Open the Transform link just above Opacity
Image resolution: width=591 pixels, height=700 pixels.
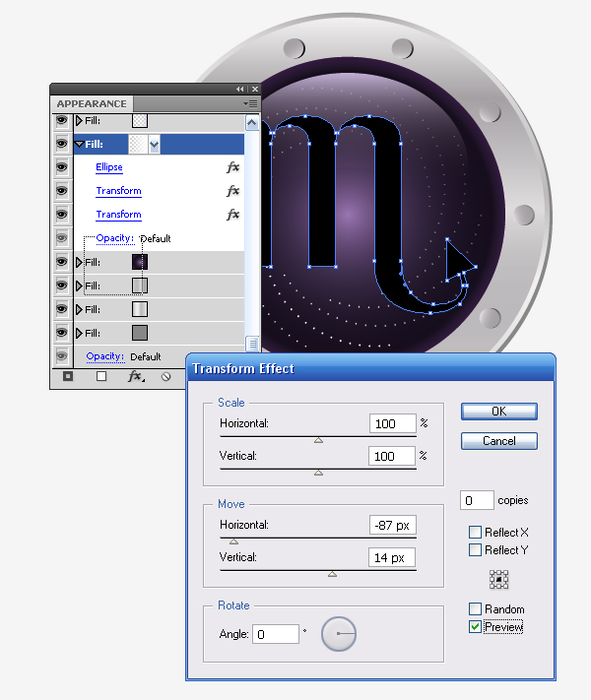119,215
